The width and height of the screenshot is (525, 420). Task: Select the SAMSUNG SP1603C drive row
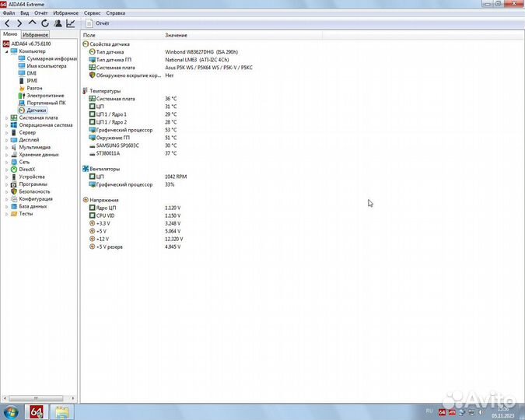[x=132, y=145]
